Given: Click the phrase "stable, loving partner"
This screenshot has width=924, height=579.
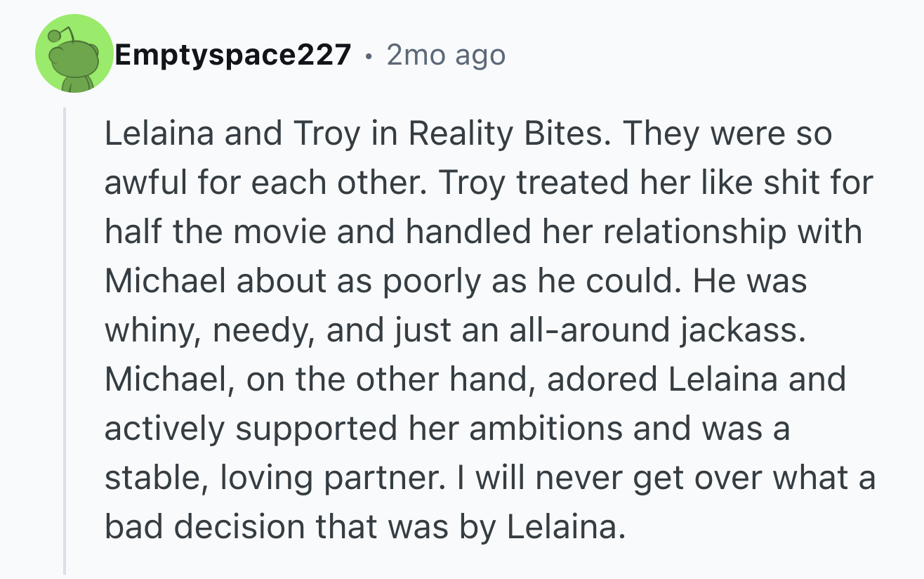Looking at the screenshot, I should (x=270, y=479).
